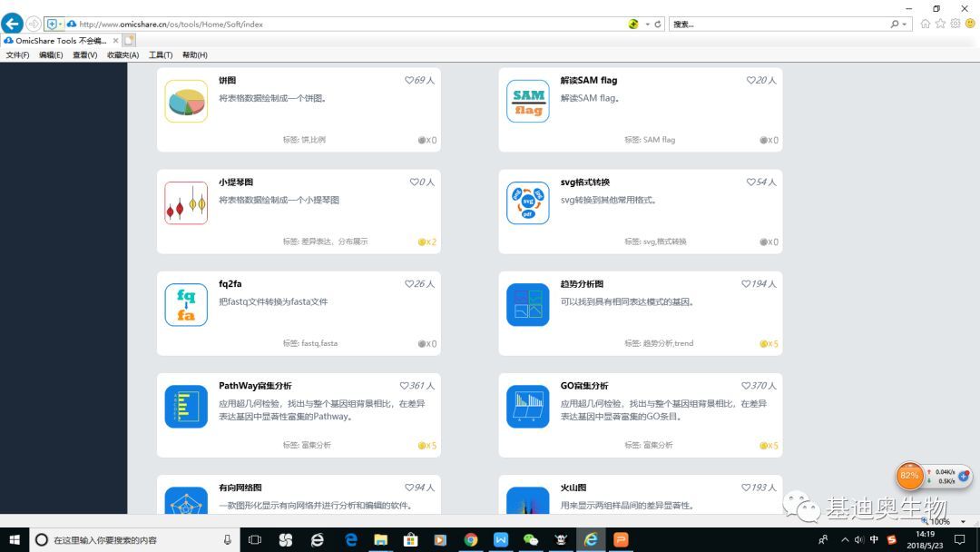This screenshot has width=980, height=552.
Task: Expand the page zoom 100% dropdown
Action: [x=963, y=521]
